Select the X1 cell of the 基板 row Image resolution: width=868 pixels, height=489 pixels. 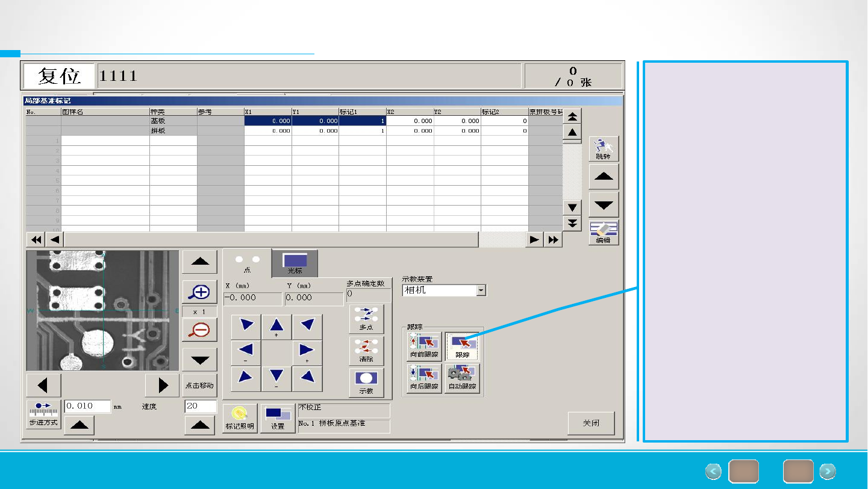tap(268, 121)
